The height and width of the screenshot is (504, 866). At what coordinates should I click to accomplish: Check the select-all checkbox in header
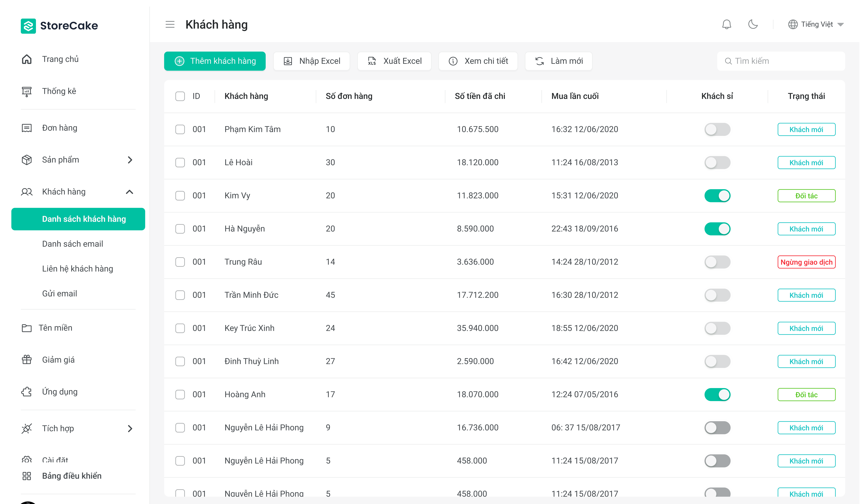pyautogui.click(x=180, y=96)
